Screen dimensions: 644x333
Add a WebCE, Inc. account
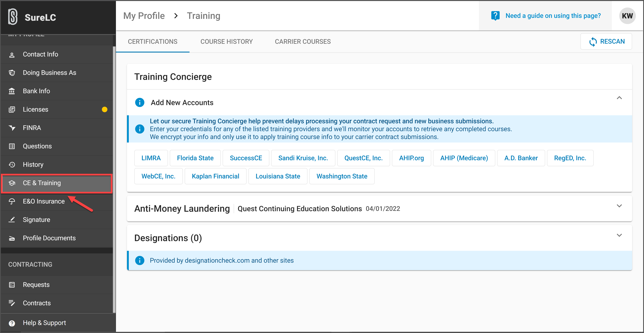(x=158, y=176)
